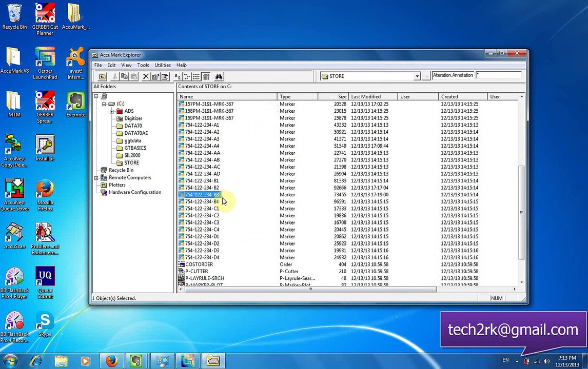Open GERBER Spreader desktop icon
This screenshot has width=588, height=369.
[x=45, y=107]
